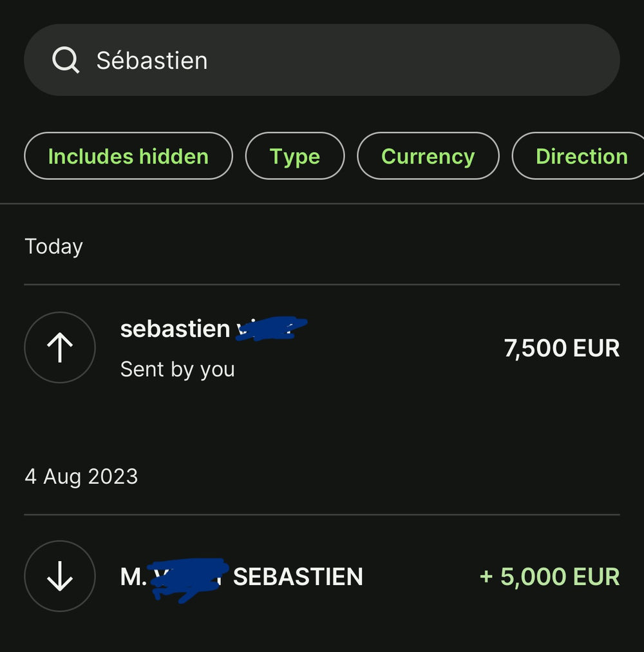Select the M. SEBASTIEN incoming transfer name
This screenshot has width=644, height=652.
(298, 577)
